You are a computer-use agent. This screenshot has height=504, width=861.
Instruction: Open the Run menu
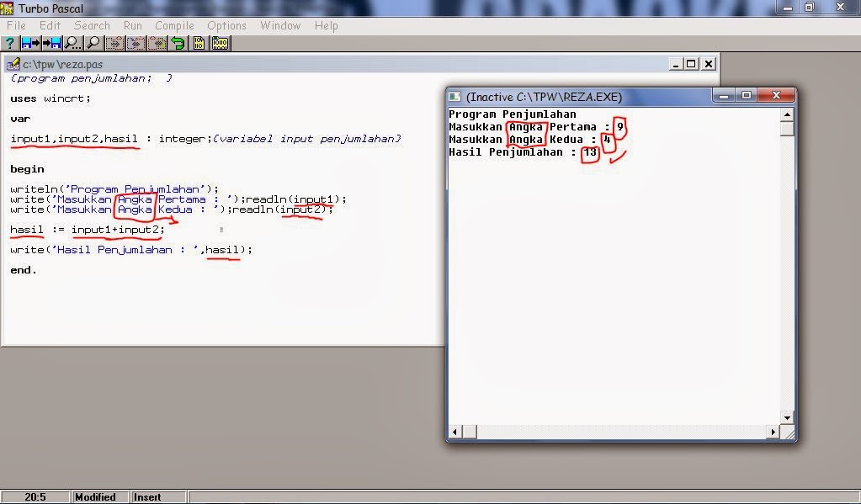[x=132, y=25]
